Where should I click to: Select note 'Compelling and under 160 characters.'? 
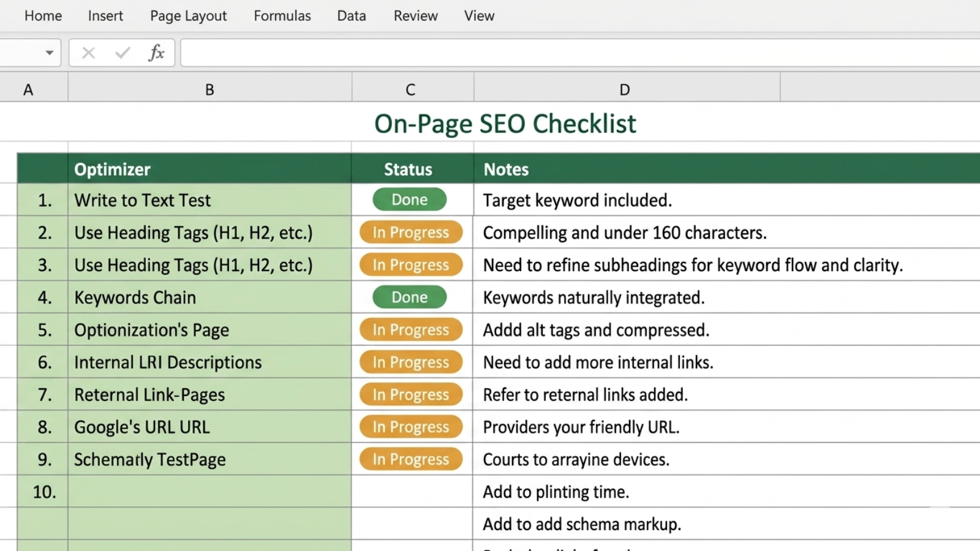(726, 233)
